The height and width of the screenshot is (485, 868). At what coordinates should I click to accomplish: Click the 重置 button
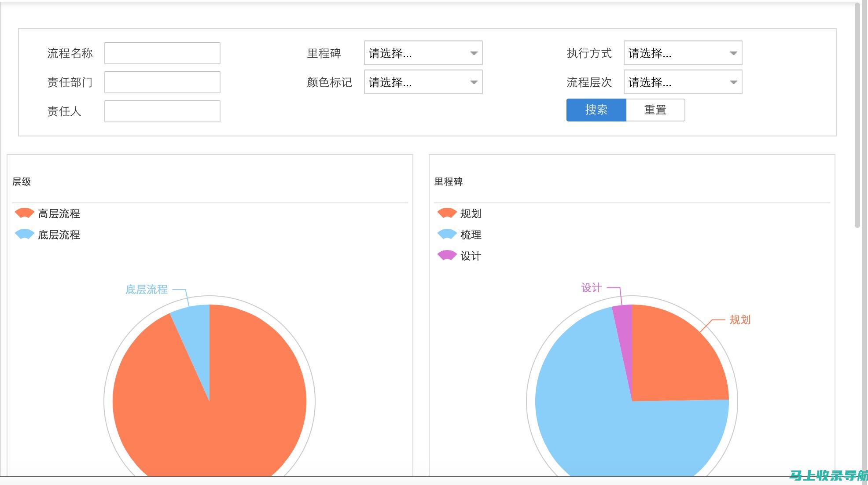tap(655, 110)
